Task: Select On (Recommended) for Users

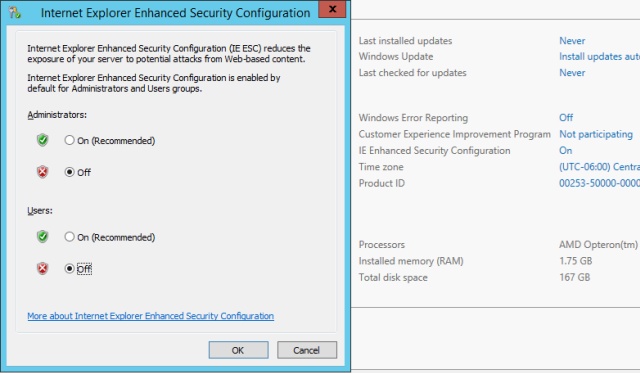Action: coord(69,237)
